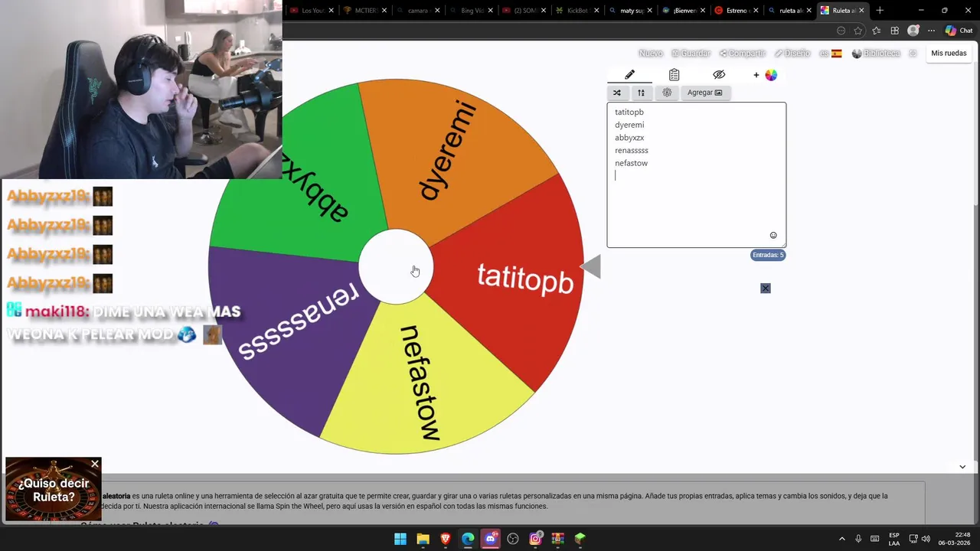Image resolution: width=980 pixels, height=551 pixels.
Task: Open the 'es' Spanish flag language selector
Action: click(831, 54)
